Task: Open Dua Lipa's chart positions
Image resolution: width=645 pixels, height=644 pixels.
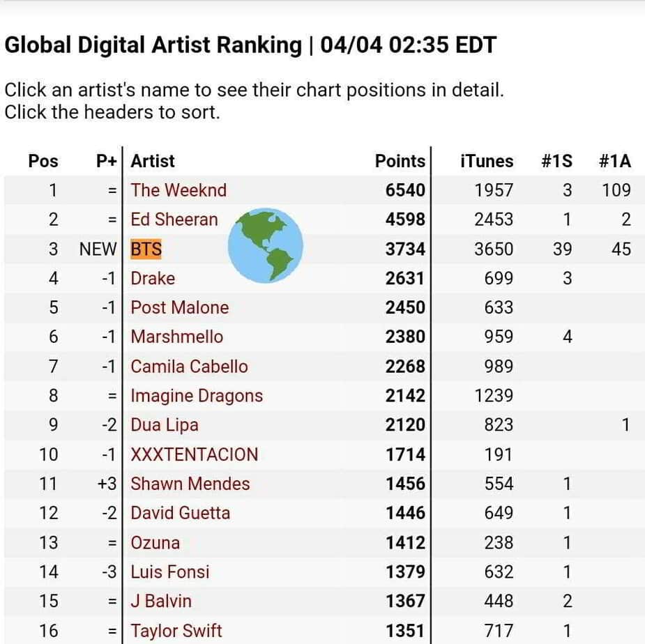Action: 165,424
